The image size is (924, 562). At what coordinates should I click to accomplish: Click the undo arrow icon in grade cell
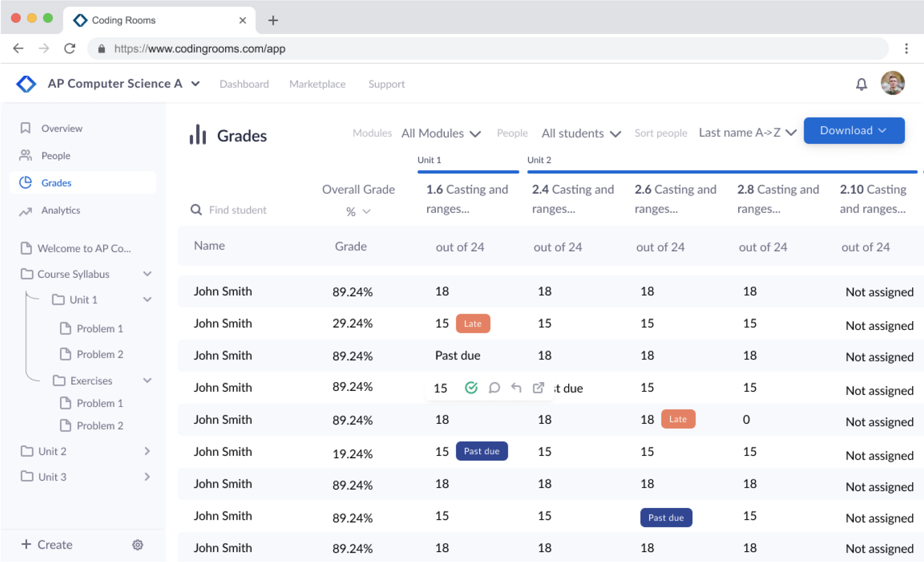pyautogui.click(x=516, y=388)
